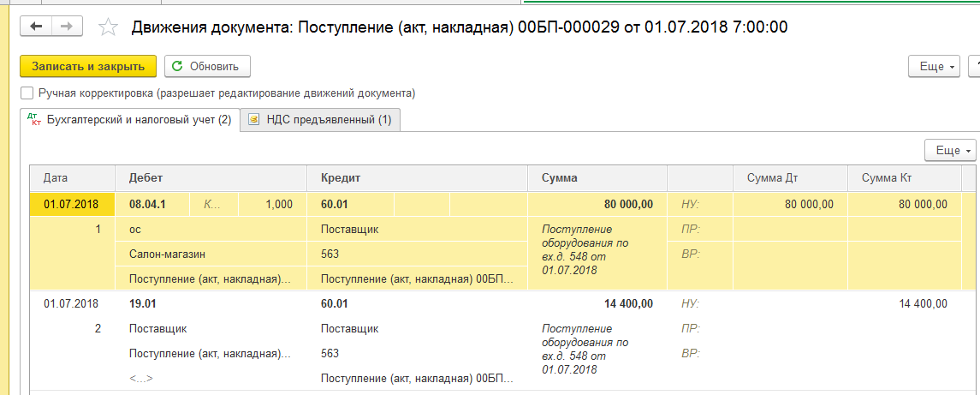Expand the table's Еще dropdown menu
This screenshot has height=395, width=980.
pos(950,150)
